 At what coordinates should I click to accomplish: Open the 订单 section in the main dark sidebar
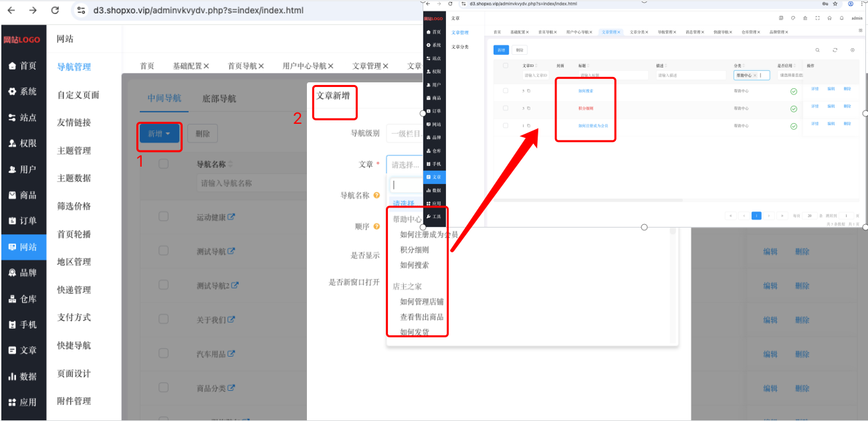click(23, 221)
